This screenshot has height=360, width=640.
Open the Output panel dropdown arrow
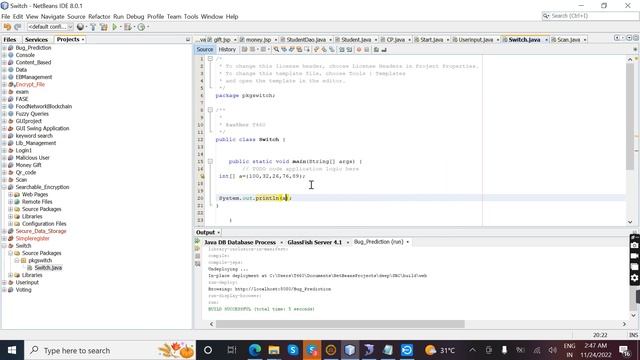tap(219, 232)
